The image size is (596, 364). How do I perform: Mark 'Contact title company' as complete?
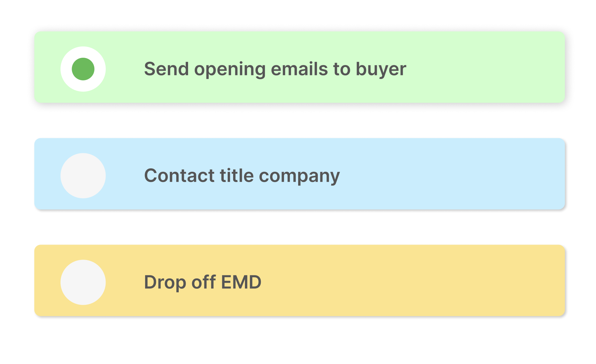[x=83, y=176]
